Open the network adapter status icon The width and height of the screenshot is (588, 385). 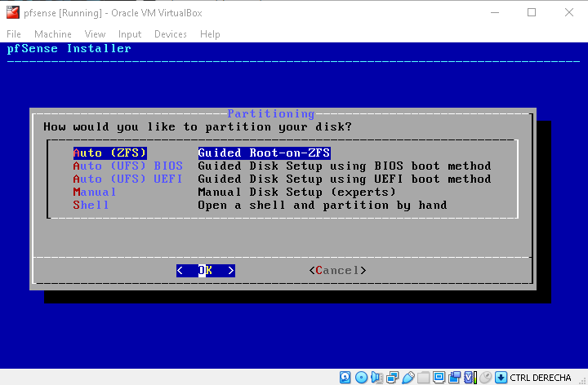pos(392,377)
